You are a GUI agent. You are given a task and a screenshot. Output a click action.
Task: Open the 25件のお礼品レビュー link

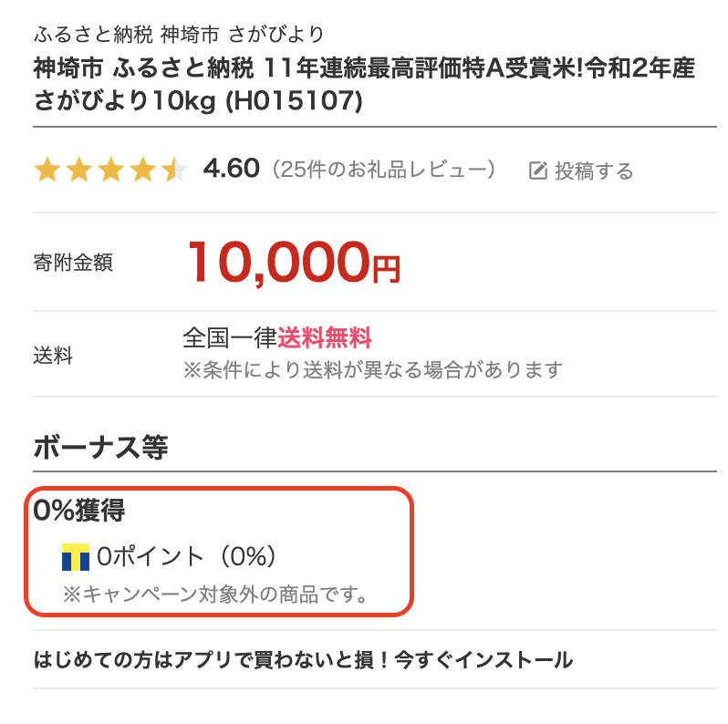(383, 170)
